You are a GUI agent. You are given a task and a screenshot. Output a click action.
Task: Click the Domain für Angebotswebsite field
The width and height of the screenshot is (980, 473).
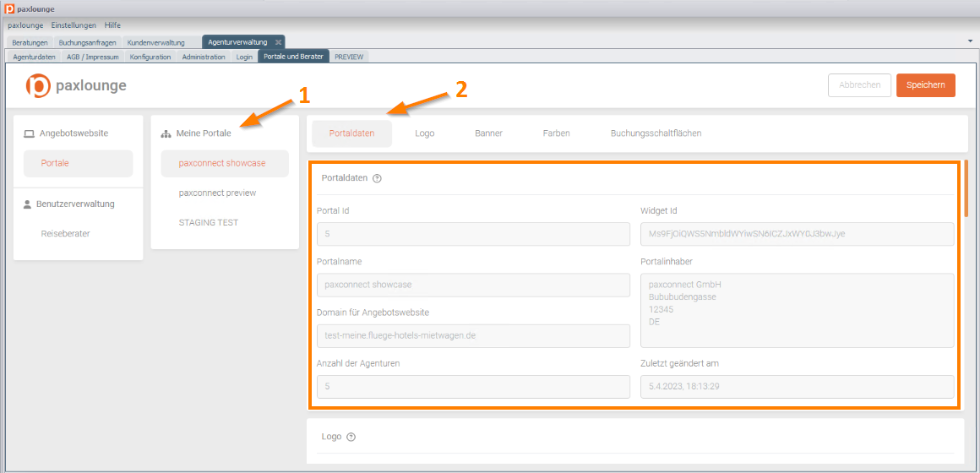474,335
